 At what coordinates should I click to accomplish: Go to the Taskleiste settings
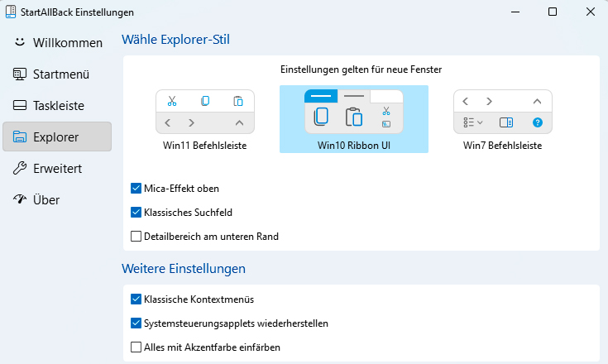click(x=57, y=105)
